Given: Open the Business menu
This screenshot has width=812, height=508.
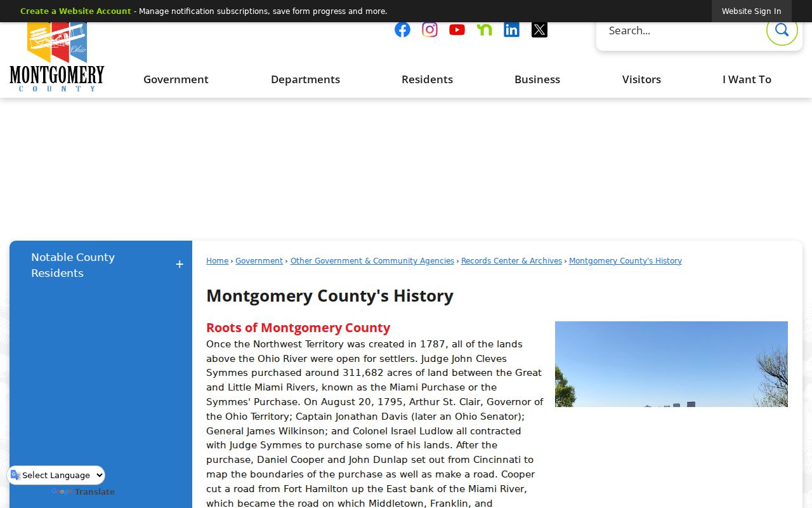Looking at the screenshot, I should pos(537,79).
